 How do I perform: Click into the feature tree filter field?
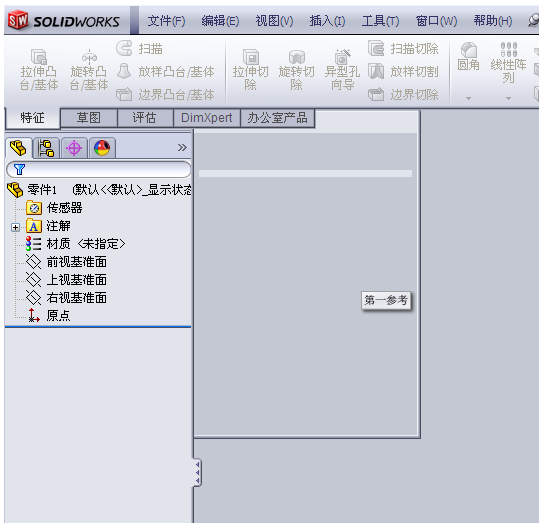point(99,169)
